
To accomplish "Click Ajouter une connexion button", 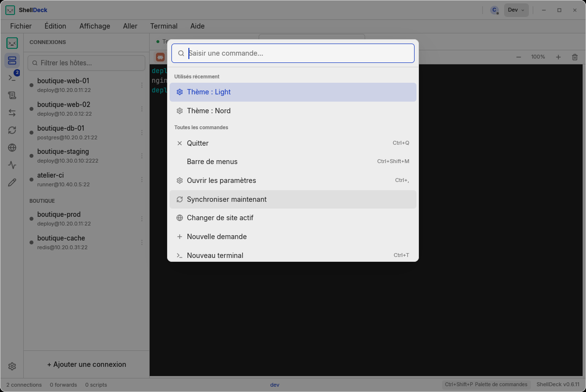I will (x=87, y=364).
